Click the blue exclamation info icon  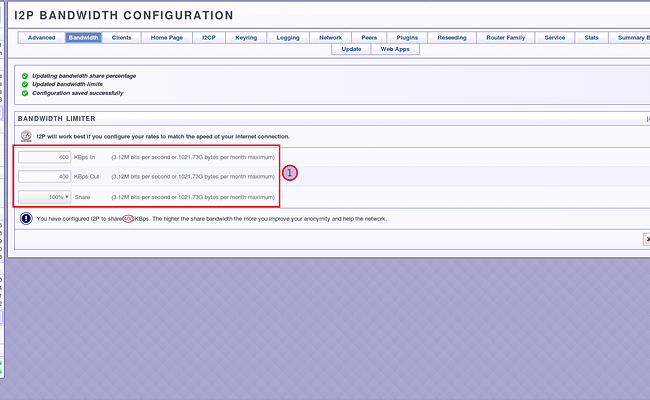click(26, 218)
